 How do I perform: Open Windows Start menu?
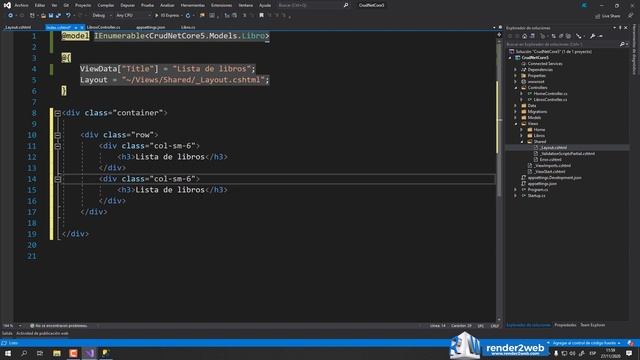click(x=8, y=353)
